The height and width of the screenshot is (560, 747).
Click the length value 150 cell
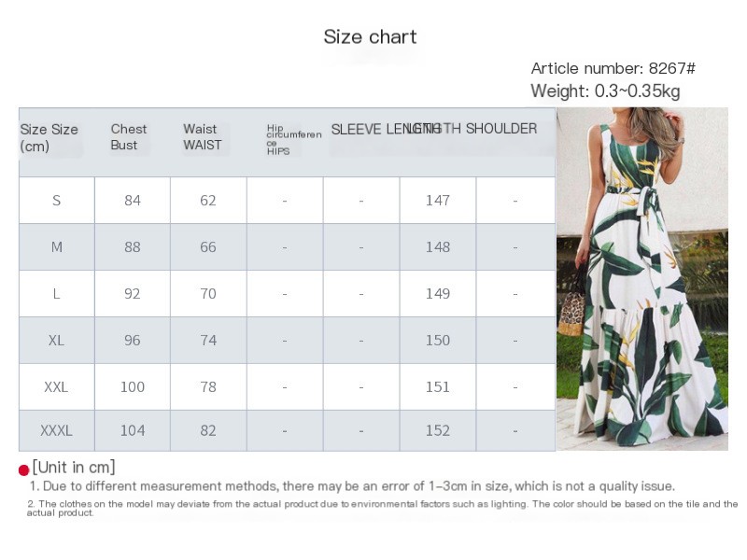(x=438, y=341)
